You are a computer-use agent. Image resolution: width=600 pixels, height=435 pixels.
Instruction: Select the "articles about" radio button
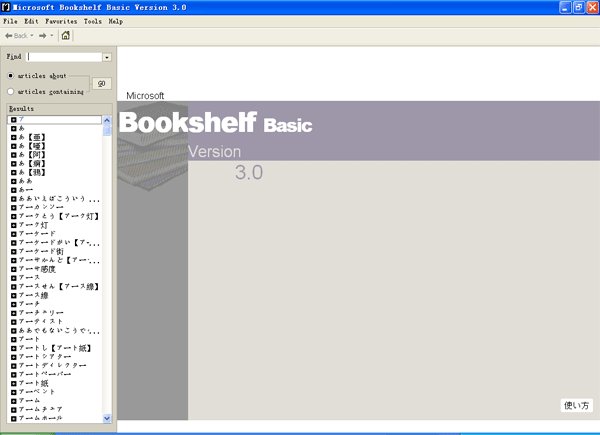coord(10,75)
